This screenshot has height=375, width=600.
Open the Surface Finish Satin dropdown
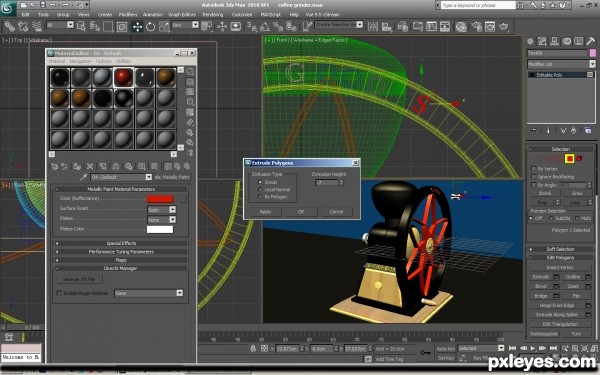(162, 210)
